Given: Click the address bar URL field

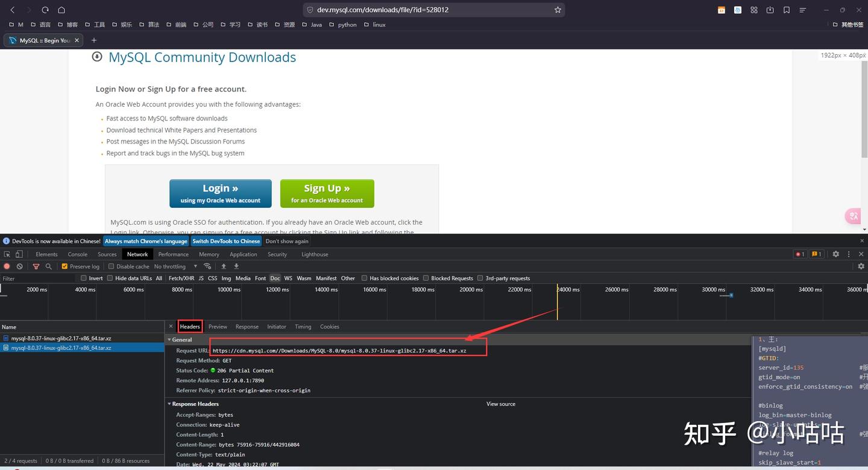Looking at the screenshot, I should [433, 10].
